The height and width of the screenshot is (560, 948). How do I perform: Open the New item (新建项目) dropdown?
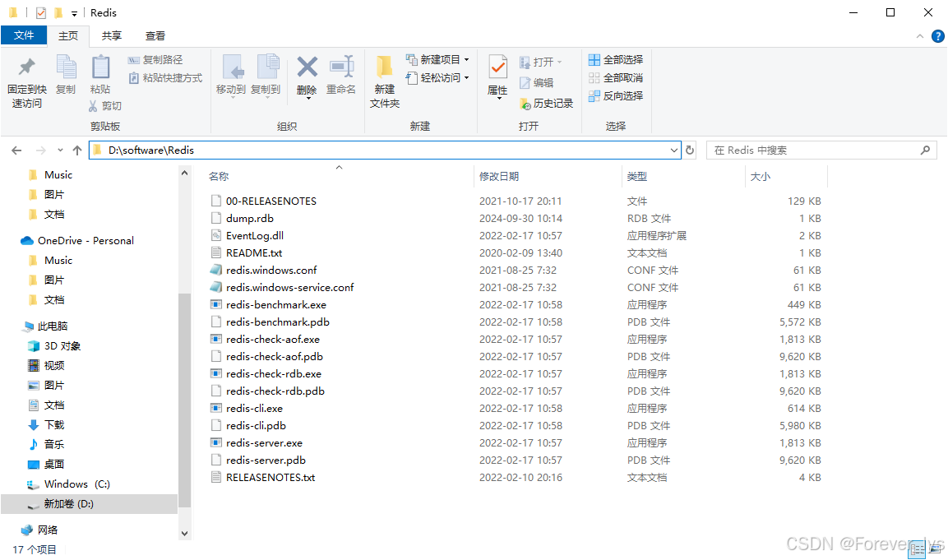click(x=437, y=60)
